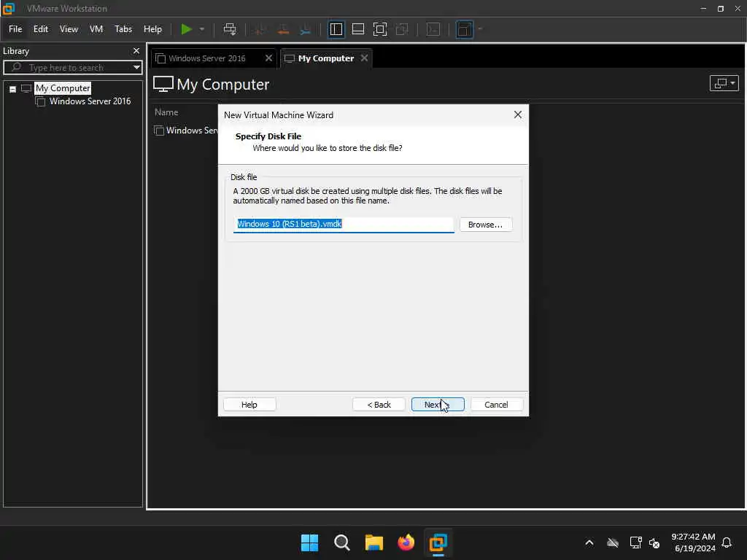Screen dimensions: 747x560
Task: Click the manage snapshots toolbar icon
Action: pos(306,29)
